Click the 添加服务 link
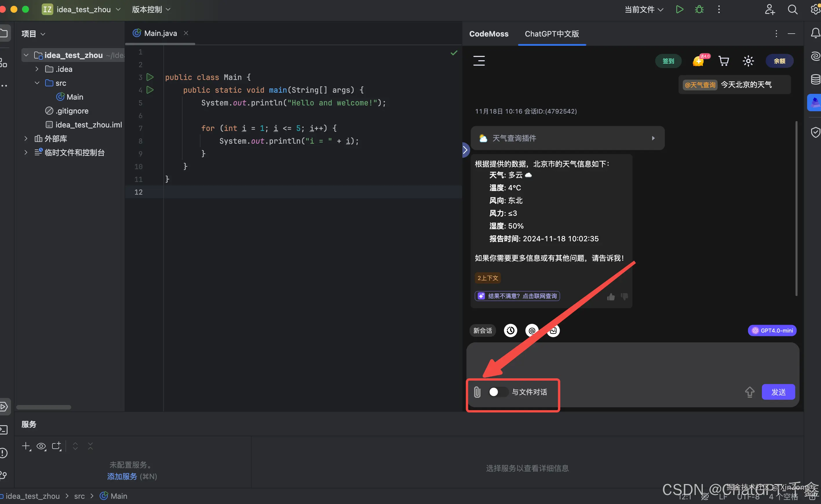This screenshot has width=821, height=504. 122,476
